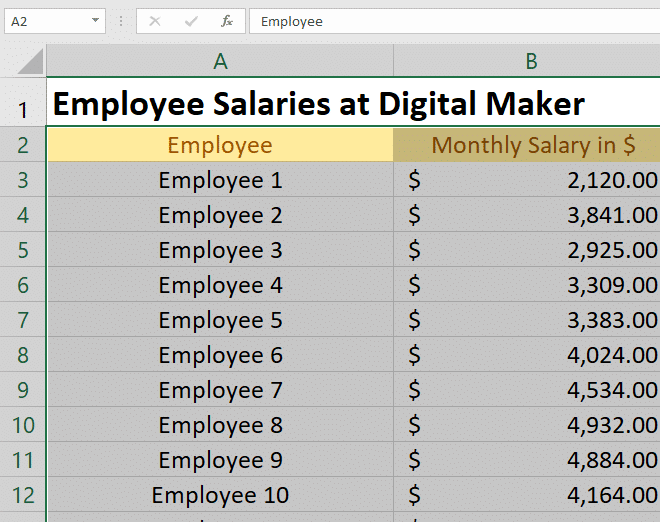Select the Employee 8 cell

pyautogui.click(x=220, y=424)
